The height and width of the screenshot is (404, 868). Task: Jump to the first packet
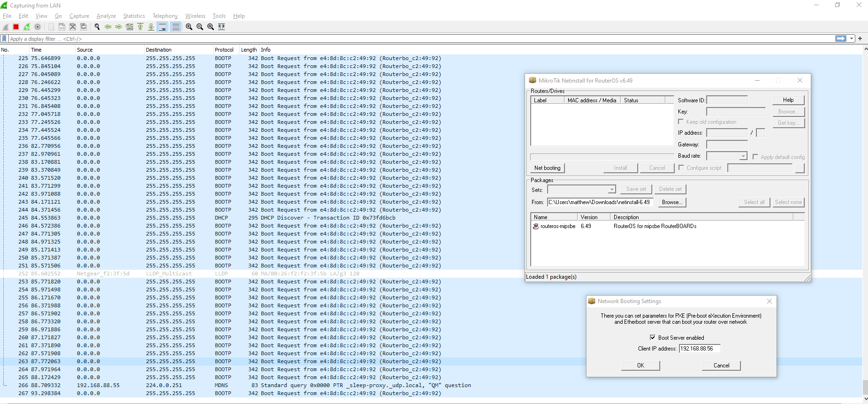click(140, 27)
